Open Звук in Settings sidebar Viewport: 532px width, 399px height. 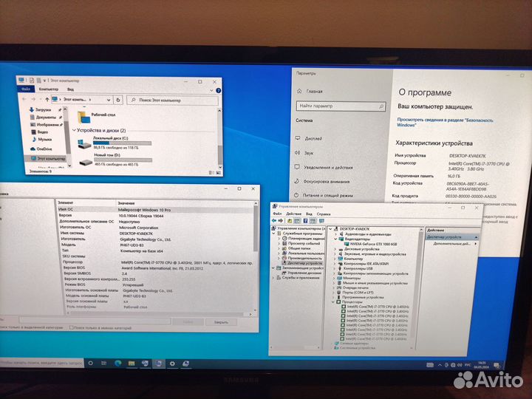coord(304,153)
